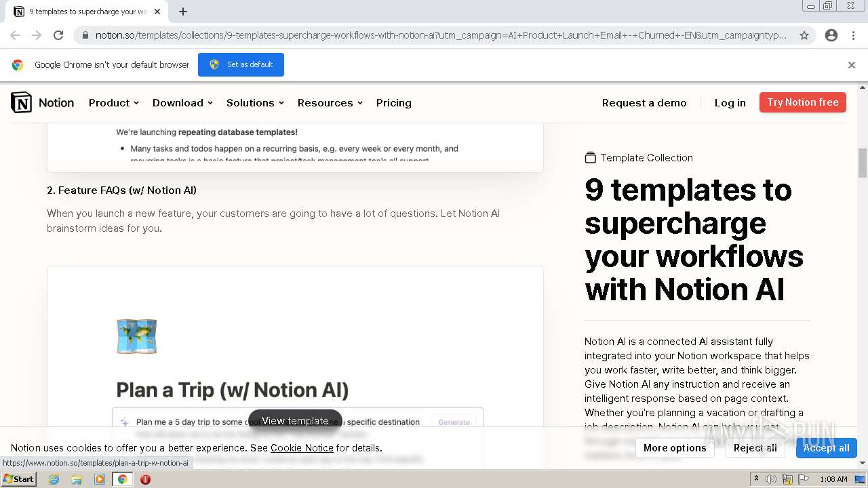Open a new tab with the plus icon
The height and width of the screenshot is (488, 868).
[183, 12]
